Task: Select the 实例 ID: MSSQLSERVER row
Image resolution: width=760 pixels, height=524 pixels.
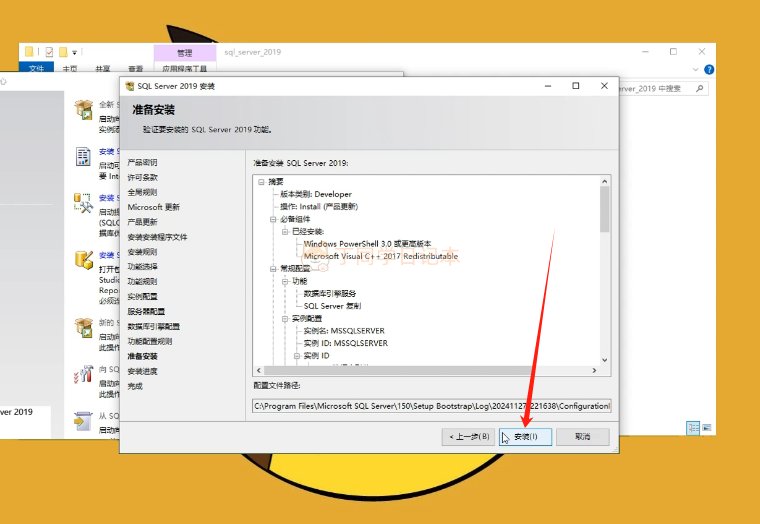Action: coord(346,343)
